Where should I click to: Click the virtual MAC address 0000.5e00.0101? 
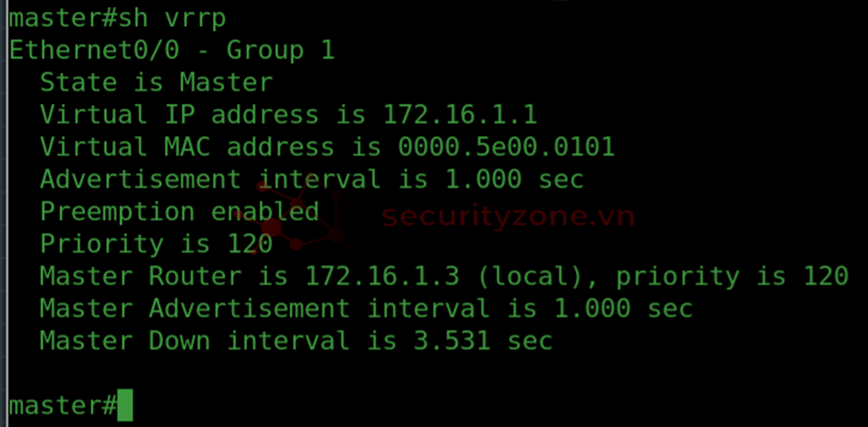point(507,147)
